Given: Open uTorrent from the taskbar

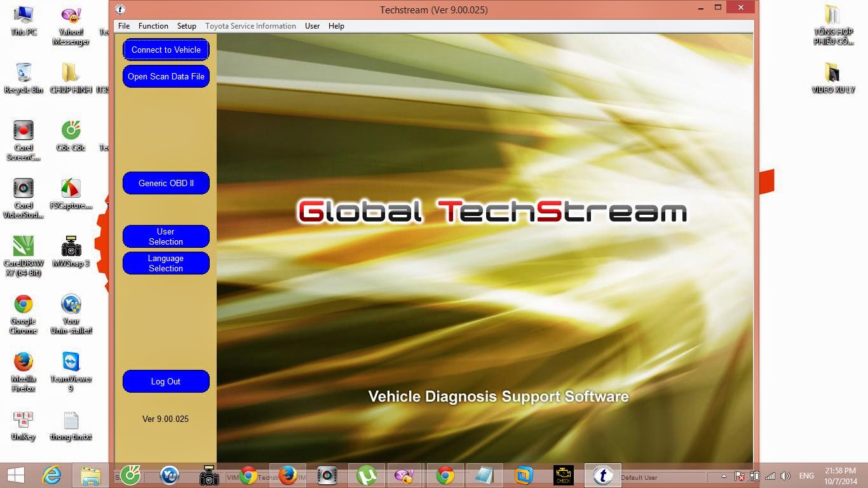Looking at the screenshot, I should point(367,475).
